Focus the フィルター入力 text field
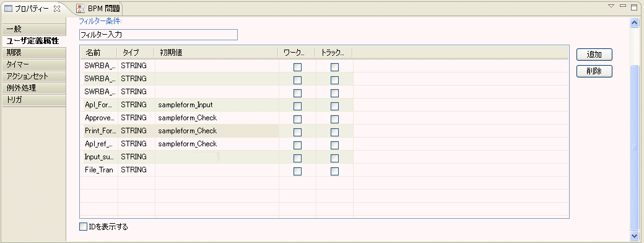644x243 pixels. click(158, 35)
